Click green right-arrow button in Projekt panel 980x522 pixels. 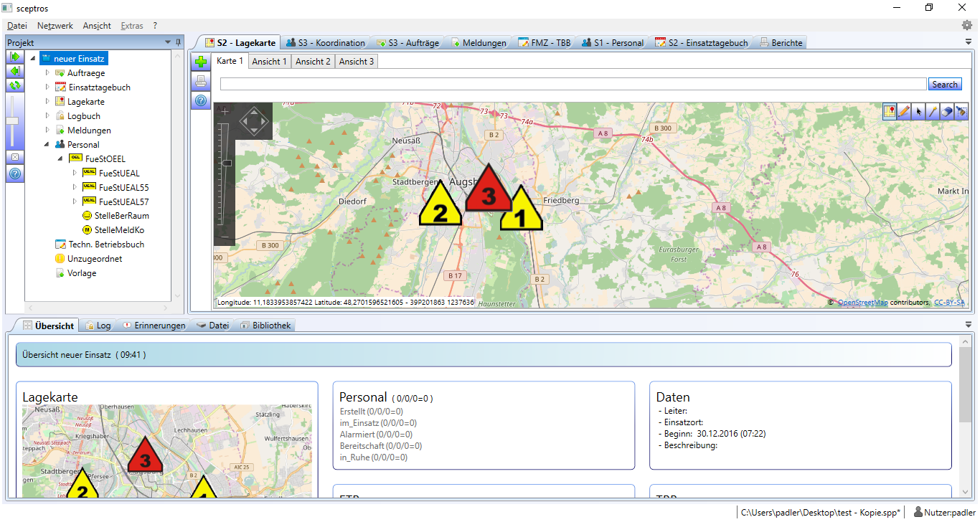(x=14, y=57)
